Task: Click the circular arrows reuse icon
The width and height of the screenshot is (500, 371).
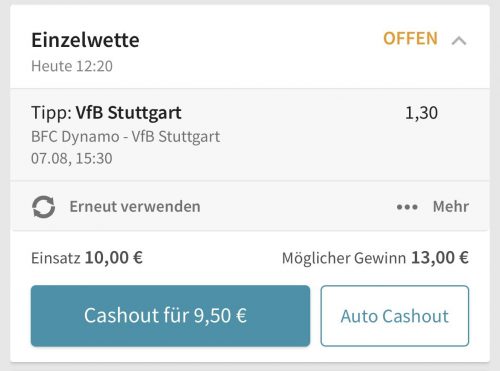Action: click(x=44, y=207)
